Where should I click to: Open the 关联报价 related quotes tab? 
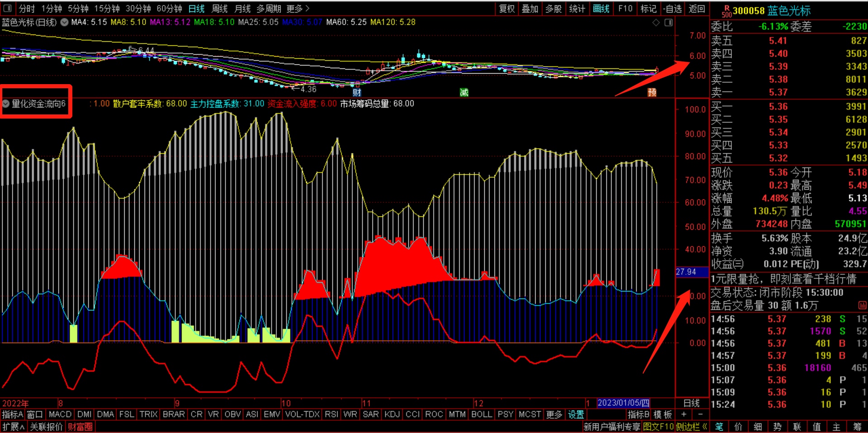46,427
